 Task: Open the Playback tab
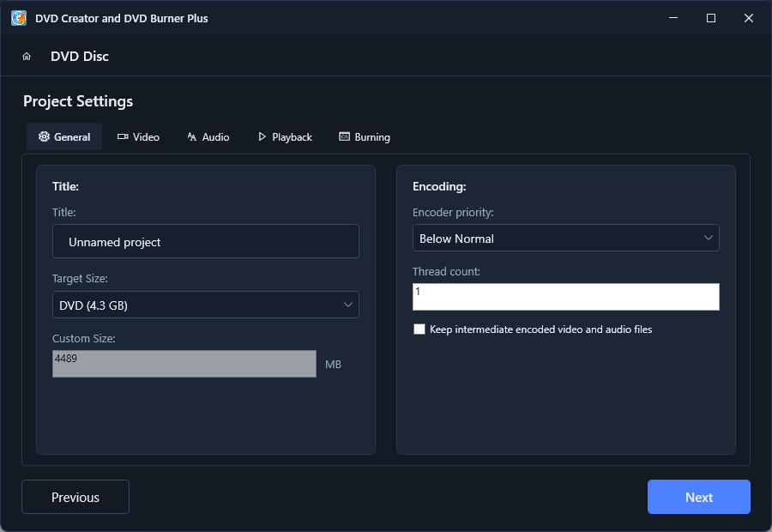pyautogui.click(x=285, y=137)
